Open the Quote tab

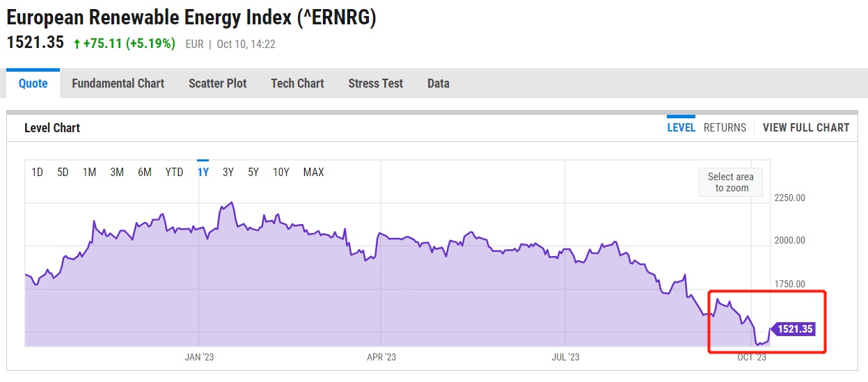33,83
